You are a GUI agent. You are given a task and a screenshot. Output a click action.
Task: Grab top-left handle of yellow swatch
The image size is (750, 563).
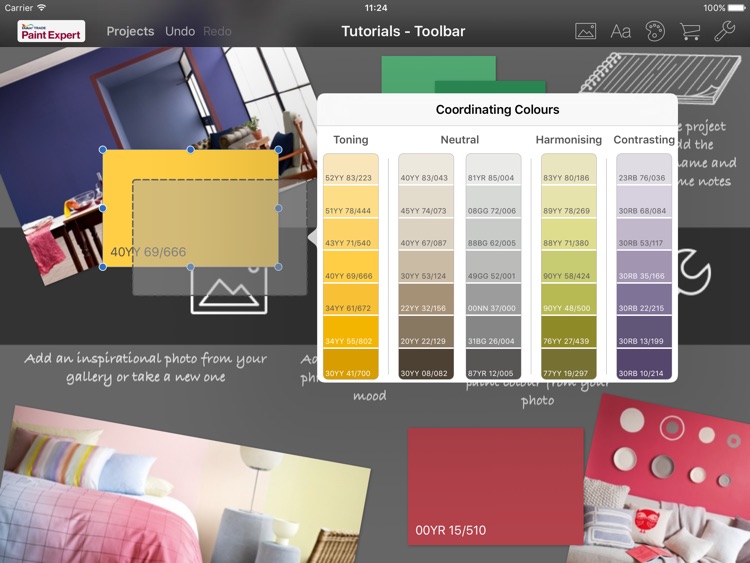tap(102, 150)
